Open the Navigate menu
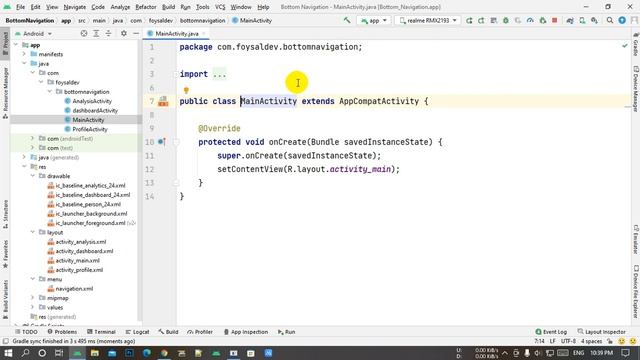The height and width of the screenshot is (360, 640). [x=75, y=7]
